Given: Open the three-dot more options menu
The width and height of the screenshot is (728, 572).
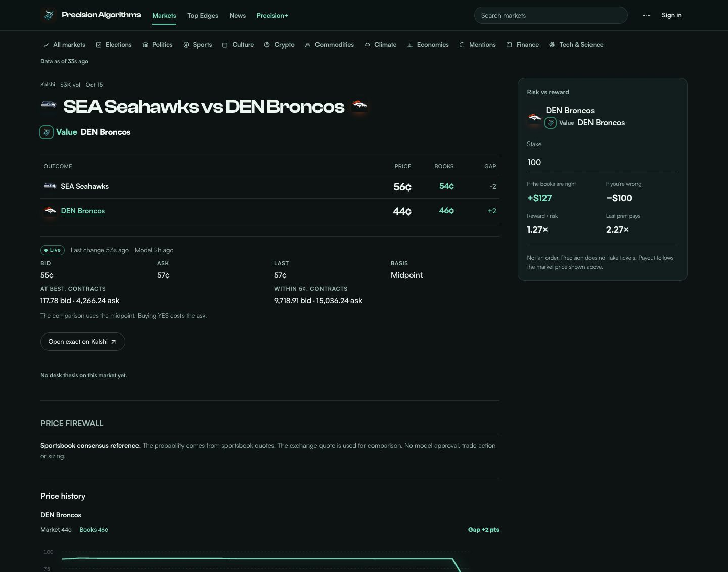Looking at the screenshot, I should pos(646,15).
